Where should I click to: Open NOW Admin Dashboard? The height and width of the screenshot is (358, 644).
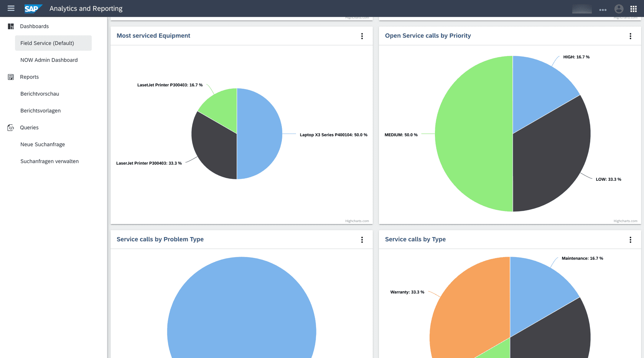pos(49,60)
